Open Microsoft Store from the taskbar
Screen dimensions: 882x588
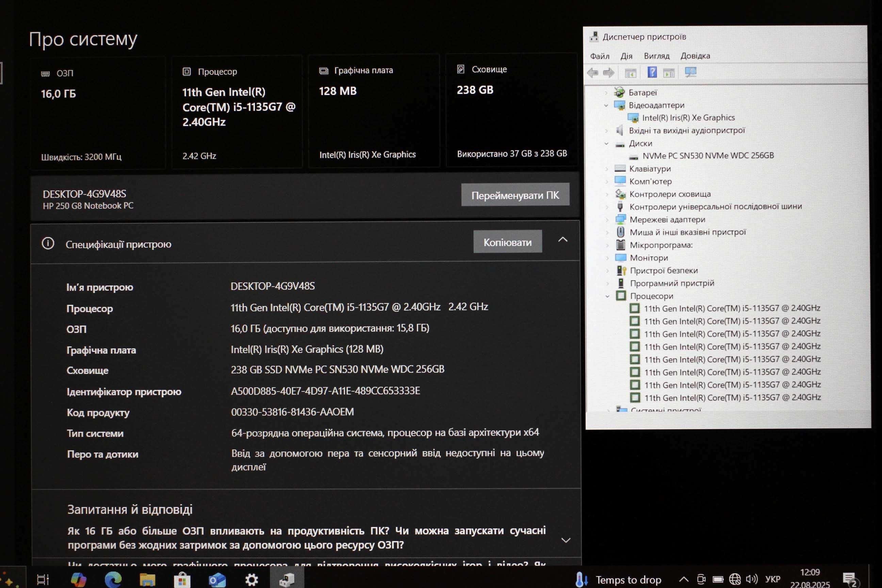[x=182, y=580]
